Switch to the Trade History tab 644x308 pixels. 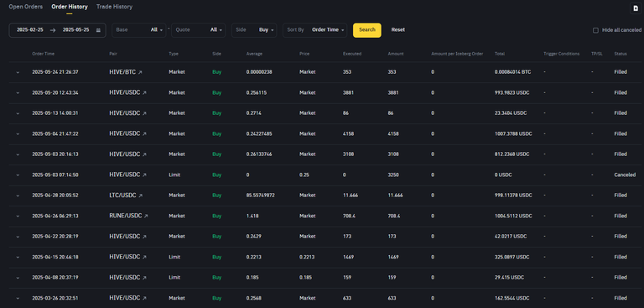pos(114,7)
